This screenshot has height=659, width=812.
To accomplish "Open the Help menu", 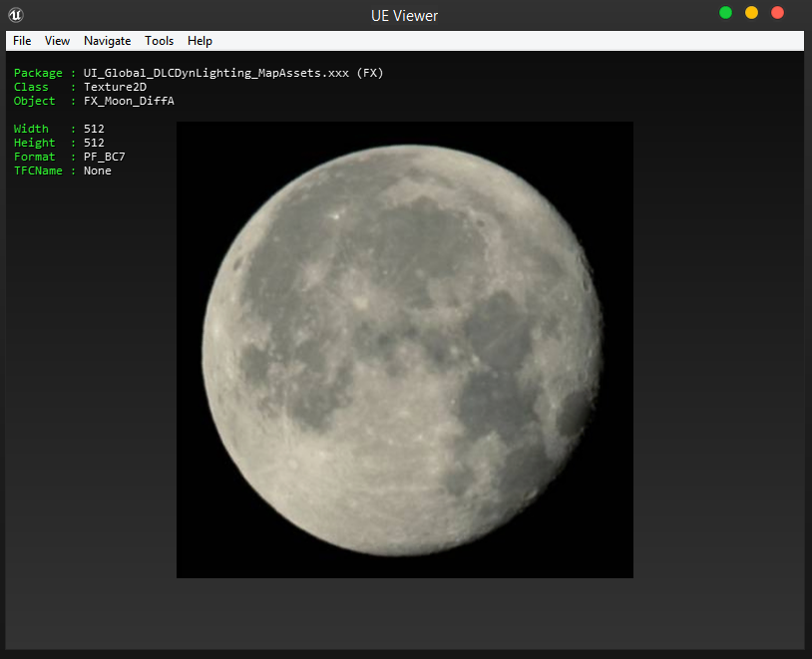I will coord(200,41).
